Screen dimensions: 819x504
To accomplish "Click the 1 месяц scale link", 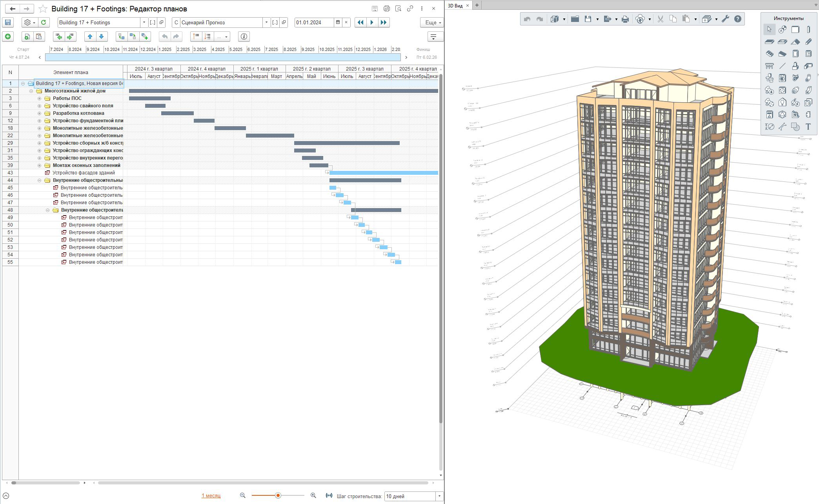I will [x=211, y=496].
